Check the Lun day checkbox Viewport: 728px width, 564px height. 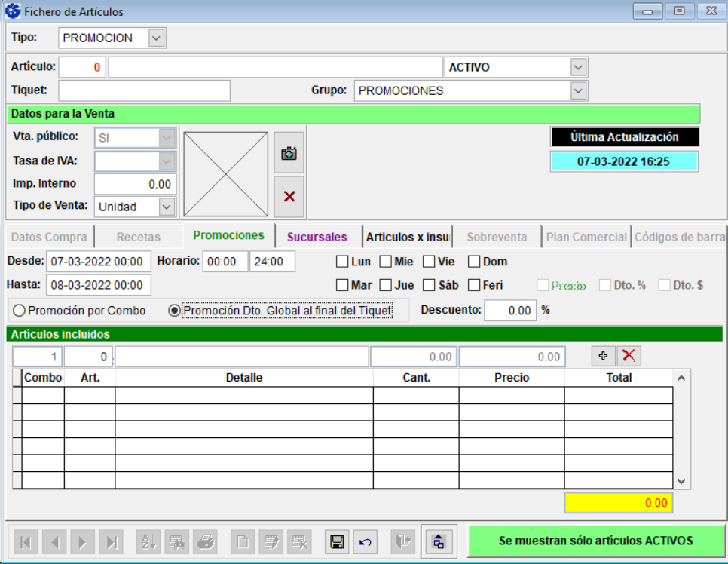point(342,262)
